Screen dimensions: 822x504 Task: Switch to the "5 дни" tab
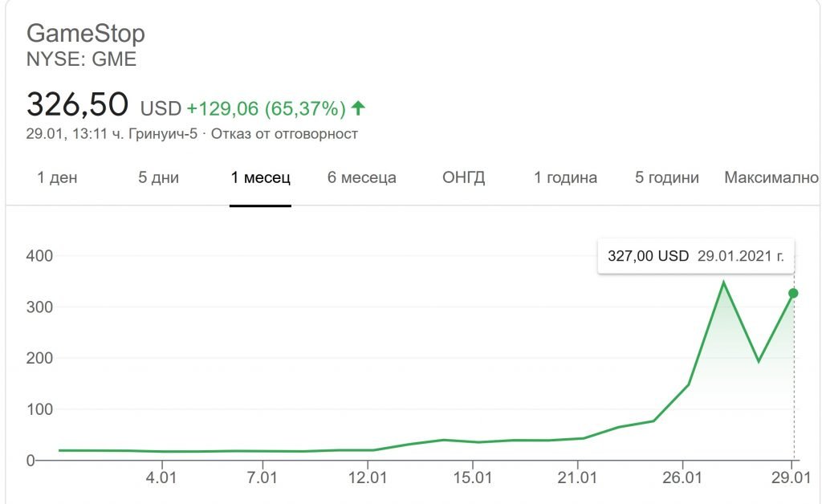158,177
